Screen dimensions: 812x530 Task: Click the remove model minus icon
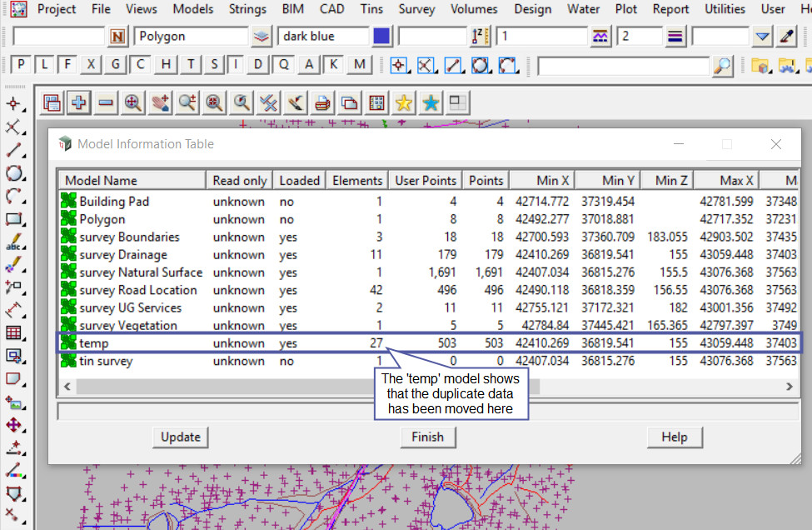(105, 102)
